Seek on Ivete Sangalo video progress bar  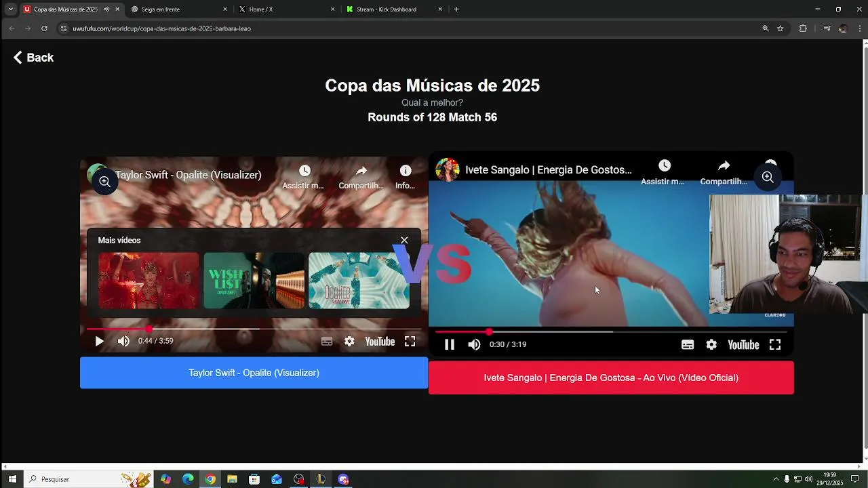611,332
